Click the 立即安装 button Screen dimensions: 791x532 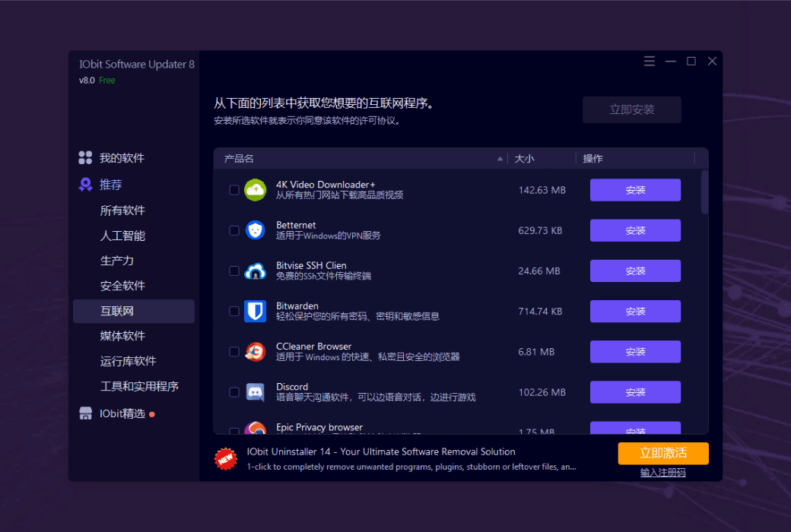tap(631, 109)
